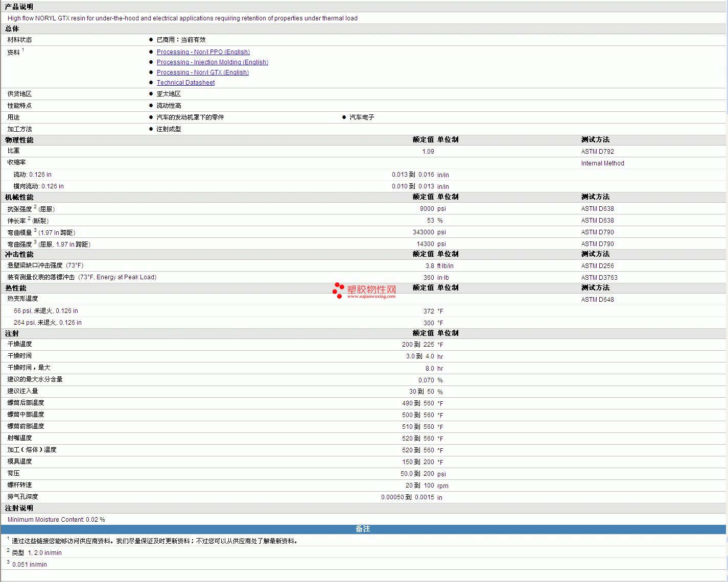Click the 汽车电子 application entry

pyautogui.click(x=362, y=117)
